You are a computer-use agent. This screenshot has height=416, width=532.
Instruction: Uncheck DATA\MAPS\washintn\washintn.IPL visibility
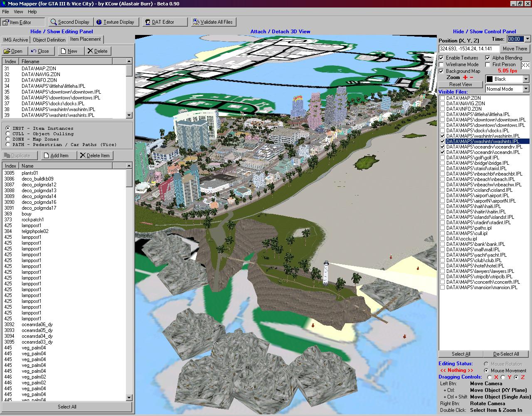[443, 136]
